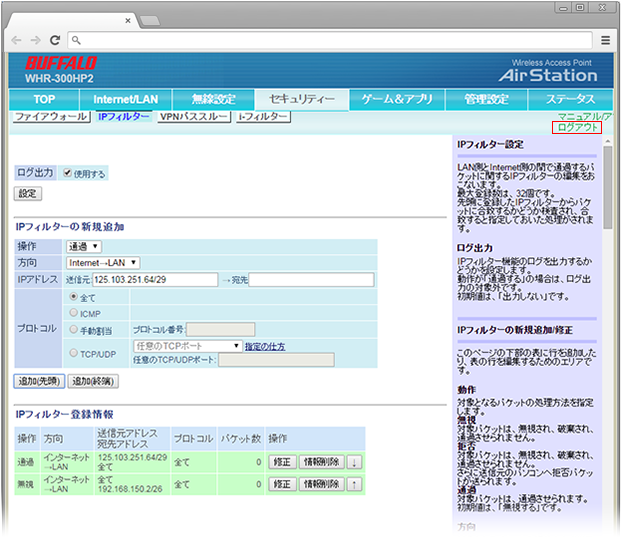Click the help panel scroll-up arrow
Viewport: 622px width, 551px height.
[608, 141]
